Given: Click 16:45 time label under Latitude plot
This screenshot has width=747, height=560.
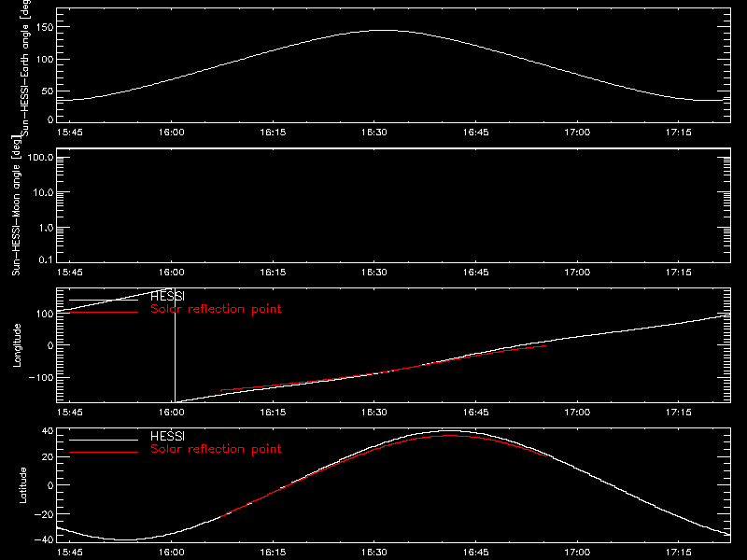Looking at the screenshot, I should pos(475,553).
